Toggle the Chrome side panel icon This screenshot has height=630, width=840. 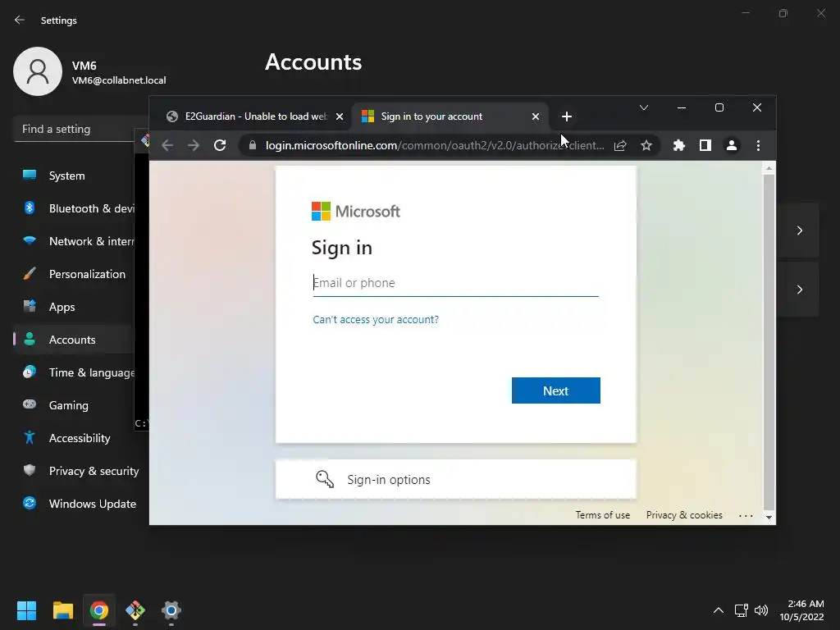click(705, 145)
